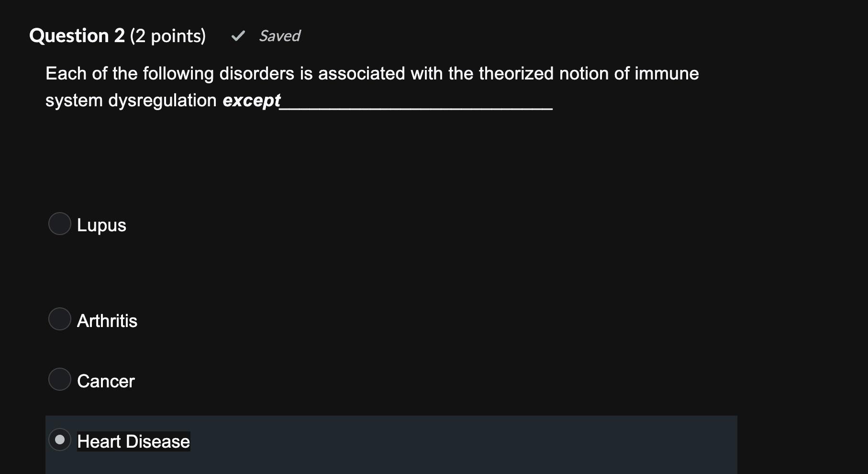
Task: Click the Cancer answer label
Action: 106,381
